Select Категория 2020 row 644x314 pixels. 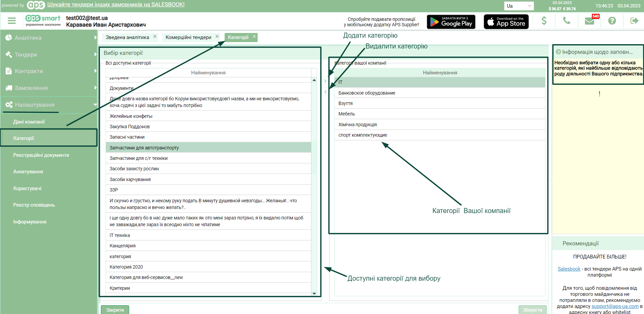coord(209,267)
